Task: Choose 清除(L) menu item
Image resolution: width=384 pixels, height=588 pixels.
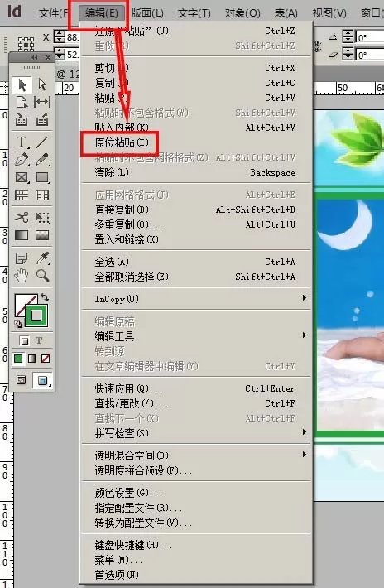Action: pos(196,172)
